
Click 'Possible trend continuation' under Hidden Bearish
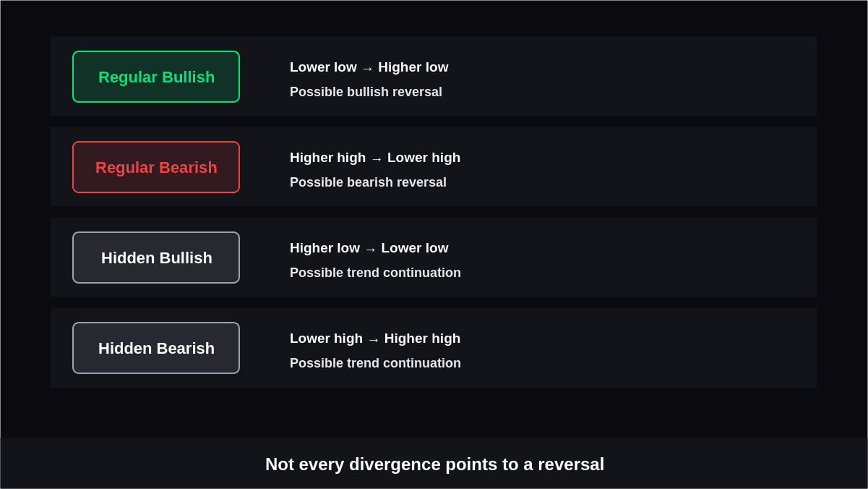[x=375, y=363]
